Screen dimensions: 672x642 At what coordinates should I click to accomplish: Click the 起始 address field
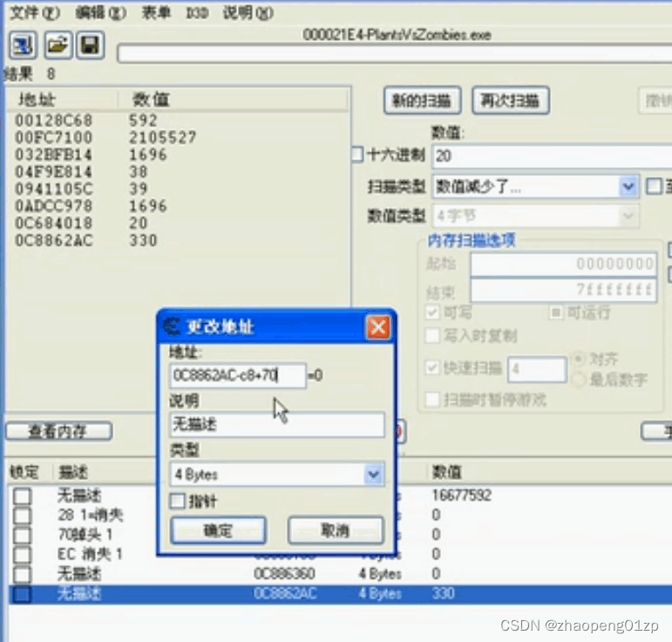coord(564,264)
